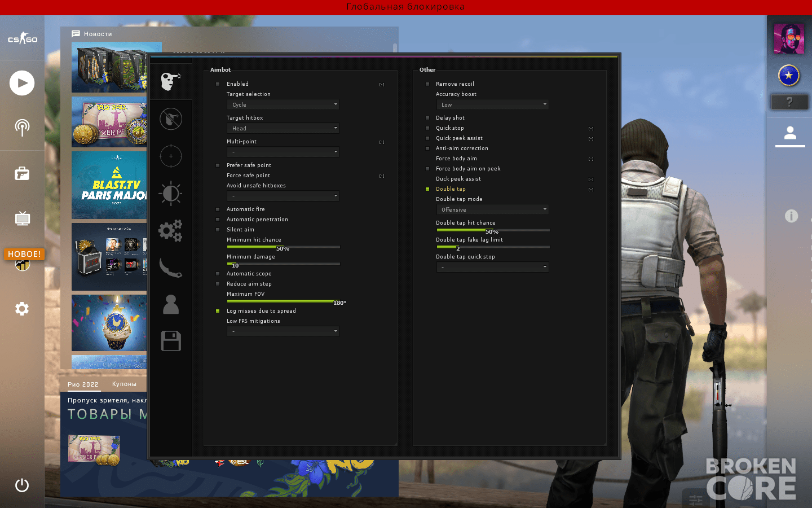812x508 pixels.
Task: Open the skins knife tab icon
Action: (x=171, y=268)
